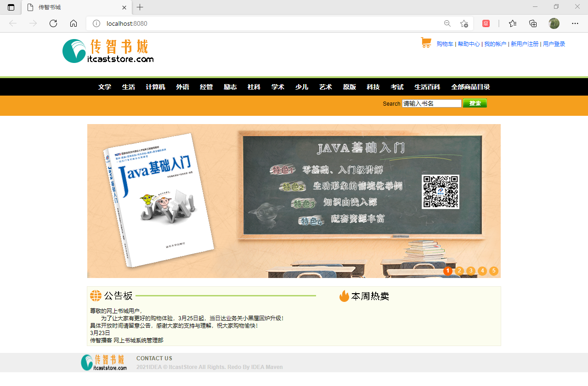The height and width of the screenshot is (386, 588).
Task: Click the 搜索 button
Action: (475, 103)
